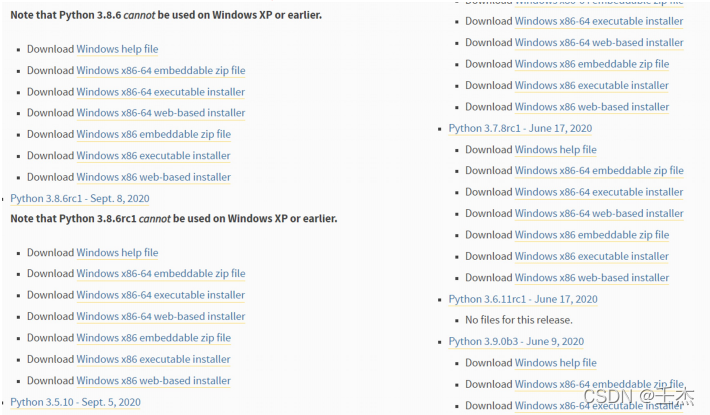Image resolution: width=710 pixels, height=415 pixels.
Task: Open the Python 3.7.8rc1 - June 17, 2020 release link
Action: point(522,128)
